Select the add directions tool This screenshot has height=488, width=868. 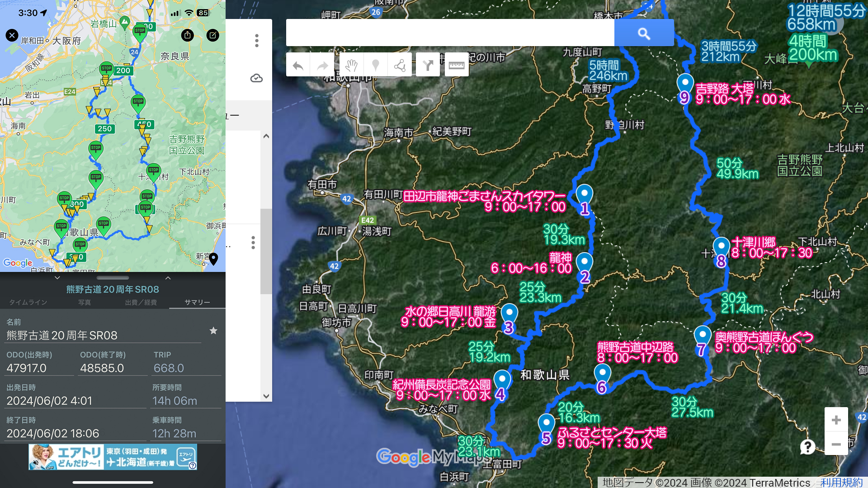(427, 66)
